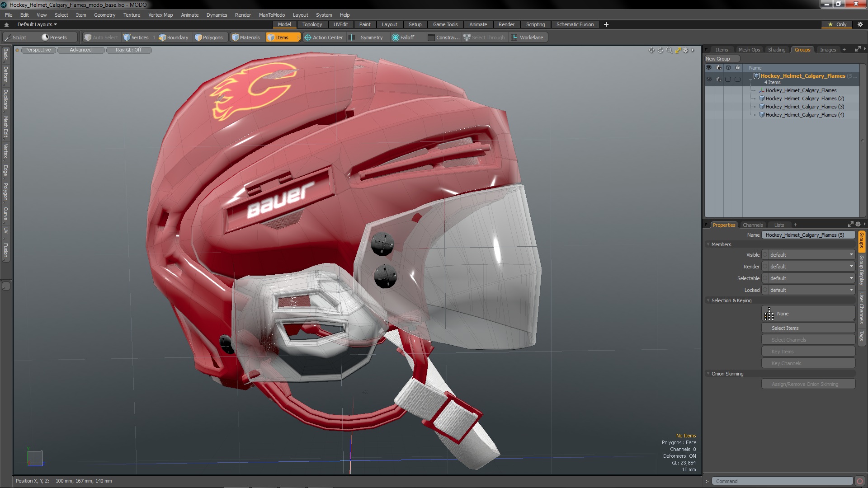Open the WorkPlane options

click(528, 38)
